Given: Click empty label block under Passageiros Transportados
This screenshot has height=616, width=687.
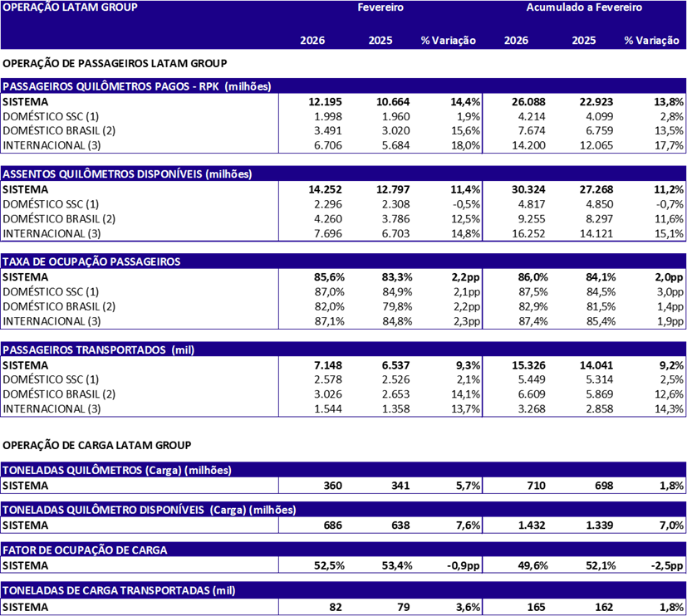Looking at the screenshot, I should coord(139,387).
